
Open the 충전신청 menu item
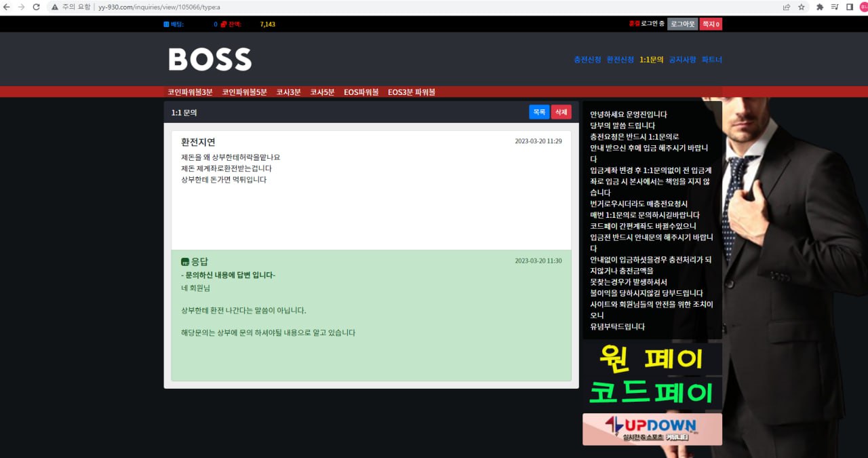(587, 60)
